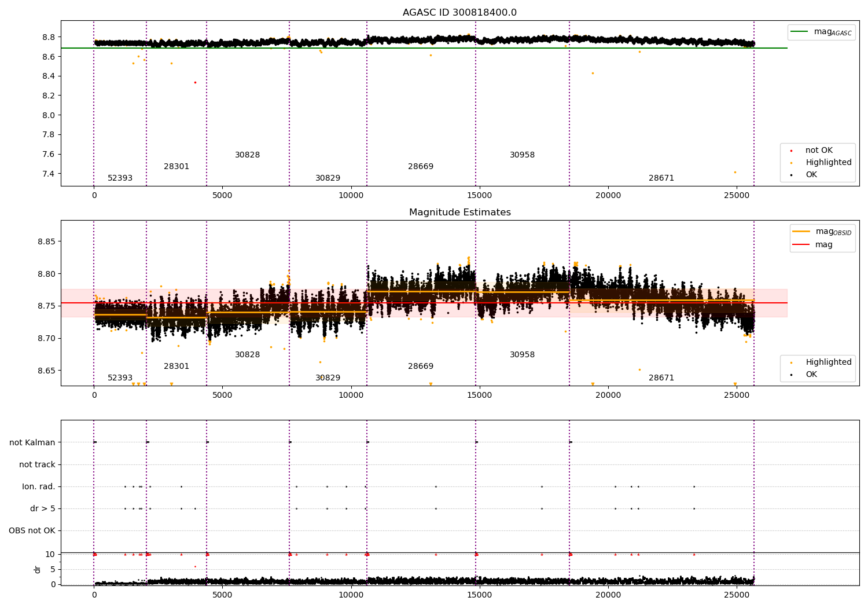This screenshot has height=608, width=868.
Task: Click the 'dr > 5' y-axis label
Action: point(43,509)
